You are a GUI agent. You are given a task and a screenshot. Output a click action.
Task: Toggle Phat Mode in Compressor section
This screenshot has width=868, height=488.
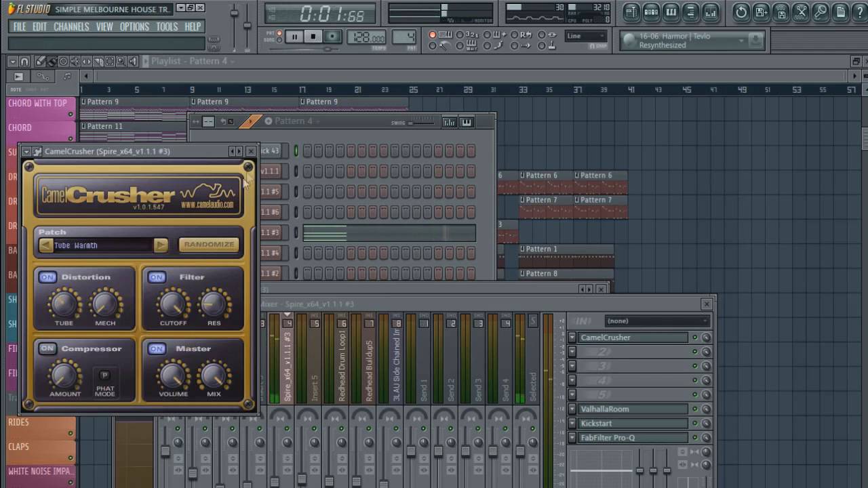pyautogui.click(x=104, y=375)
